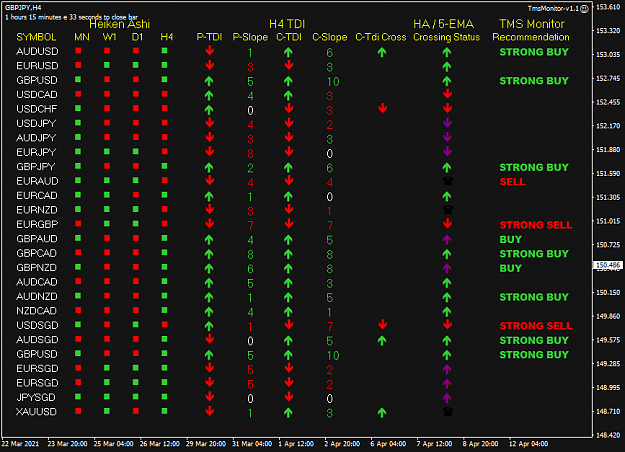The image size is (625, 452).
Task: Click the Crossing Status column header
Action: pyautogui.click(x=446, y=37)
